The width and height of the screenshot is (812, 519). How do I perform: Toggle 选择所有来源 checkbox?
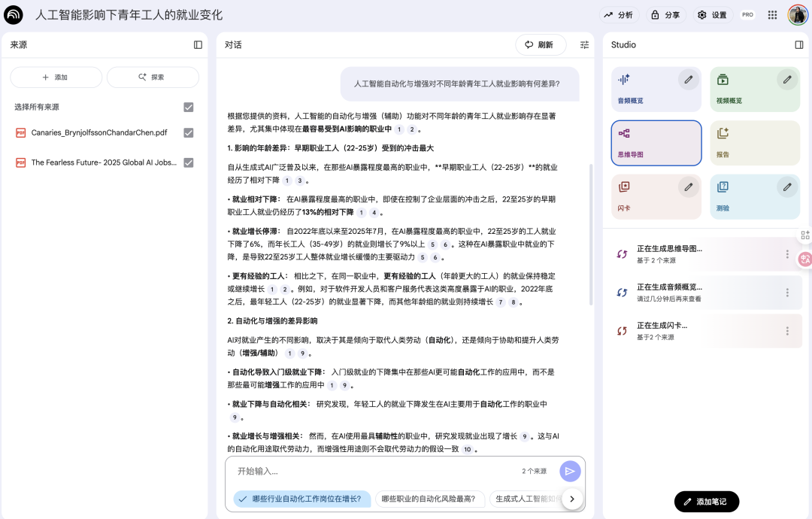(189, 108)
